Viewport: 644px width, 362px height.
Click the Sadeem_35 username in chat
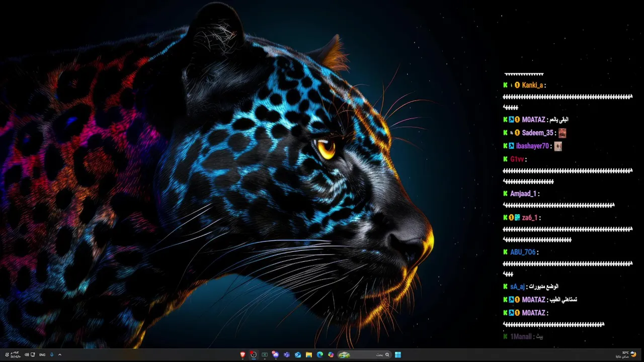[x=537, y=133]
